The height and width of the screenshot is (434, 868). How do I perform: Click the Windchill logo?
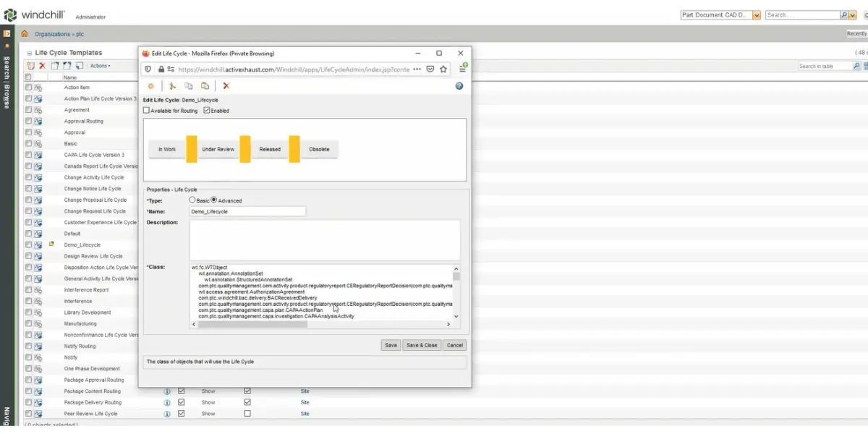35,14
